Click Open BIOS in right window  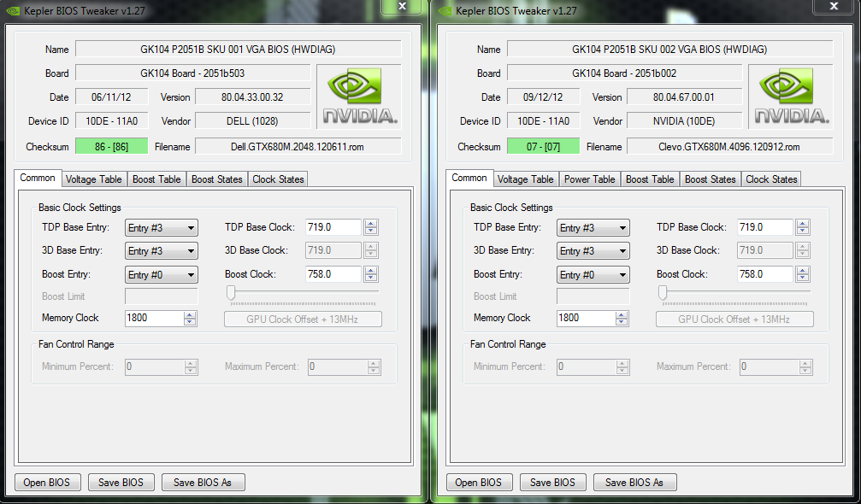point(479,483)
